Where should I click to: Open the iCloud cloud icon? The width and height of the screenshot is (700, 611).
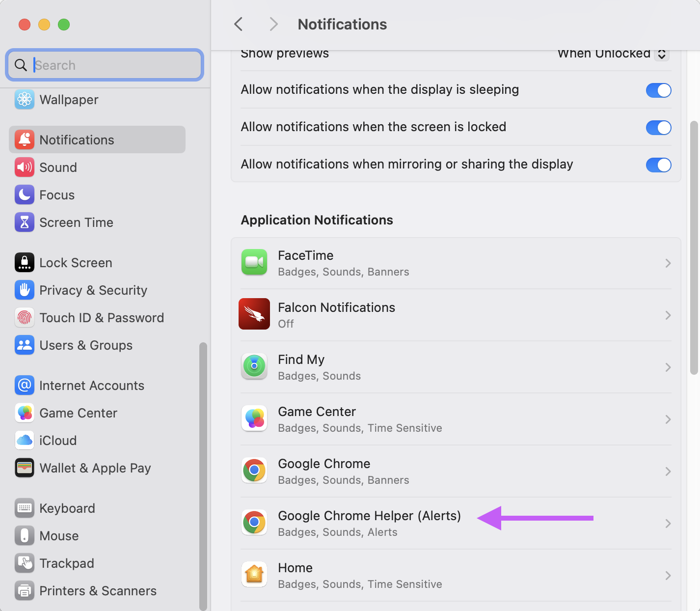pyautogui.click(x=25, y=441)
